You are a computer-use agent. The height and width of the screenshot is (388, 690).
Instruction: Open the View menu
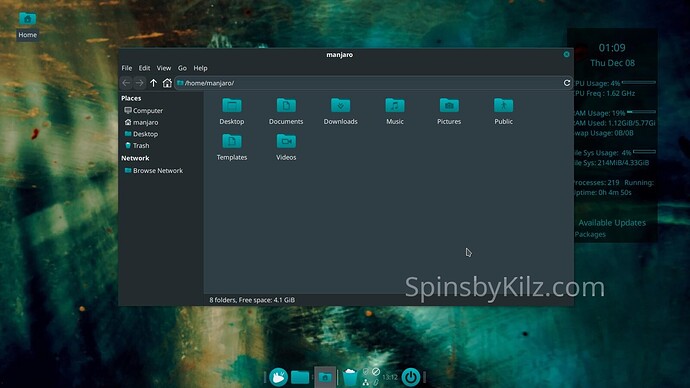click(164, 68)
